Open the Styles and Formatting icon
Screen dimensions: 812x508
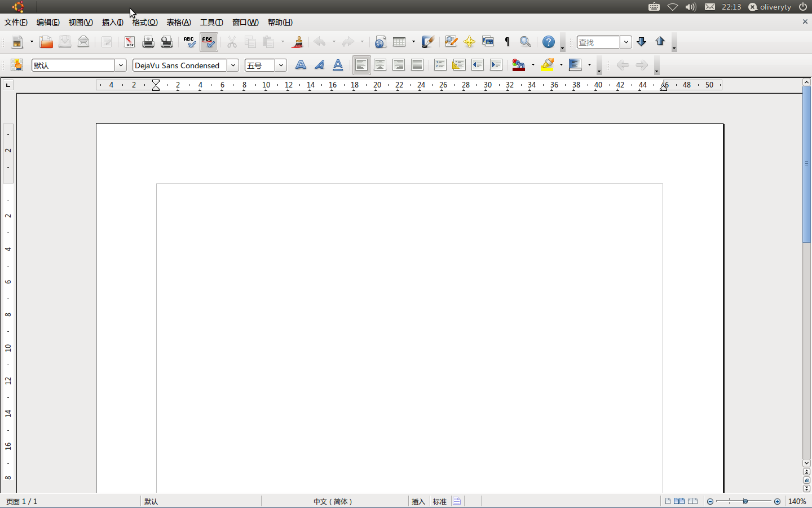(17, 65)
